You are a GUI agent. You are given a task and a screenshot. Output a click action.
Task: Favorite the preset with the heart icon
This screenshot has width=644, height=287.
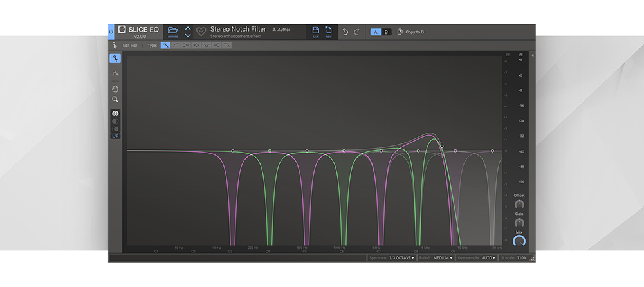click(x=201, y=32)
